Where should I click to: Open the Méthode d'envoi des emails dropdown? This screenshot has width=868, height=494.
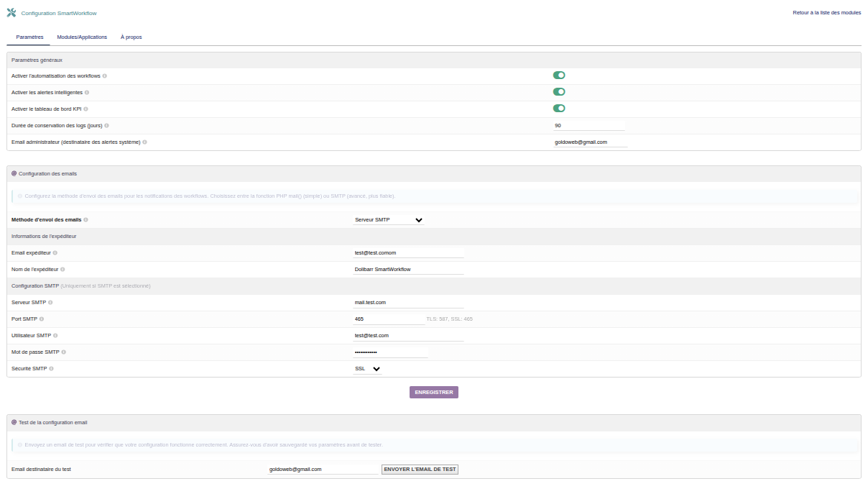pyautogui.click(x=388, y=220)
